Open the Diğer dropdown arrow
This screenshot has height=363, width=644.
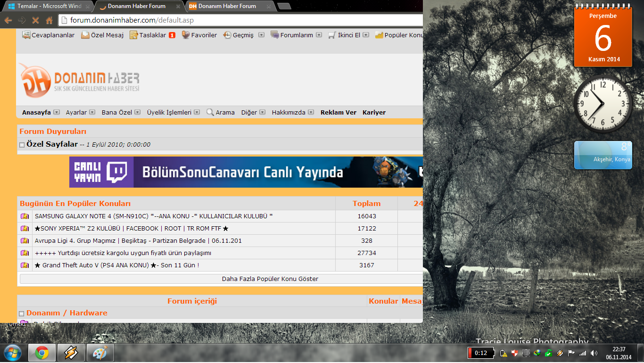263,112
